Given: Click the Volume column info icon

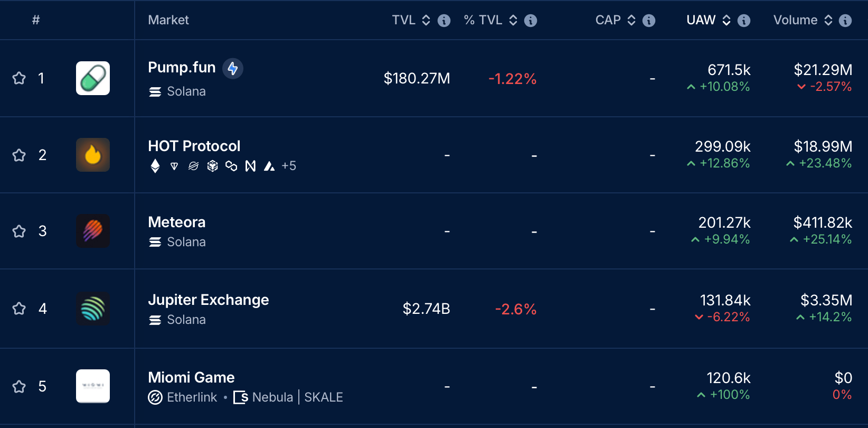Looking at the screenshot, I should [x=845, y=21].
